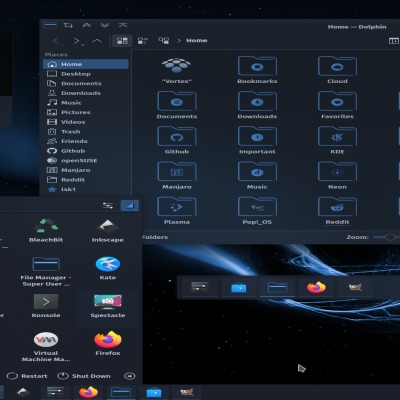Image resolution: width=400 pixels, height=400 pixels.
Task: Toggle the pin button in application menu
Action: pyautogui.click(x=130, y=206)
